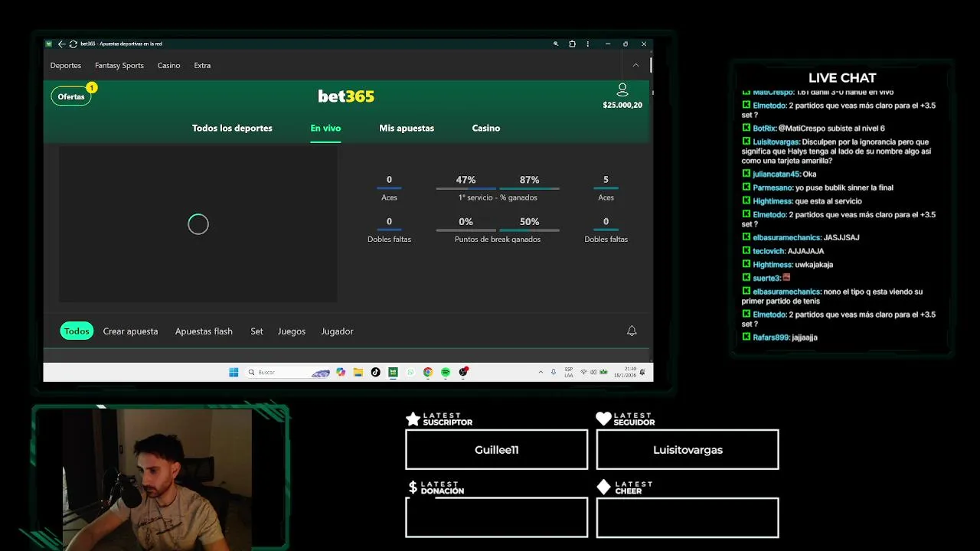Open the Windows Start menu

click(234, 372)
